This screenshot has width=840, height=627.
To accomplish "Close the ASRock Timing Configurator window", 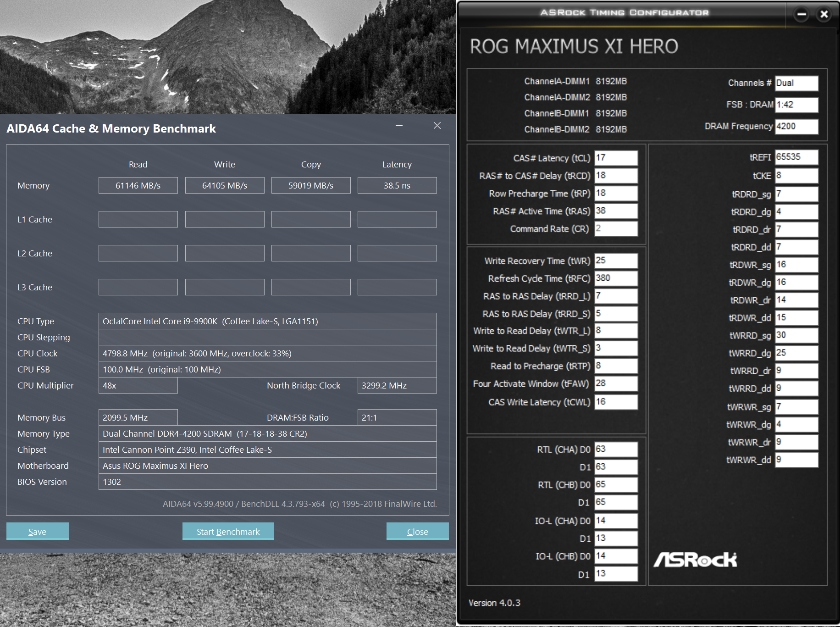I will click(x=824, y=14).
